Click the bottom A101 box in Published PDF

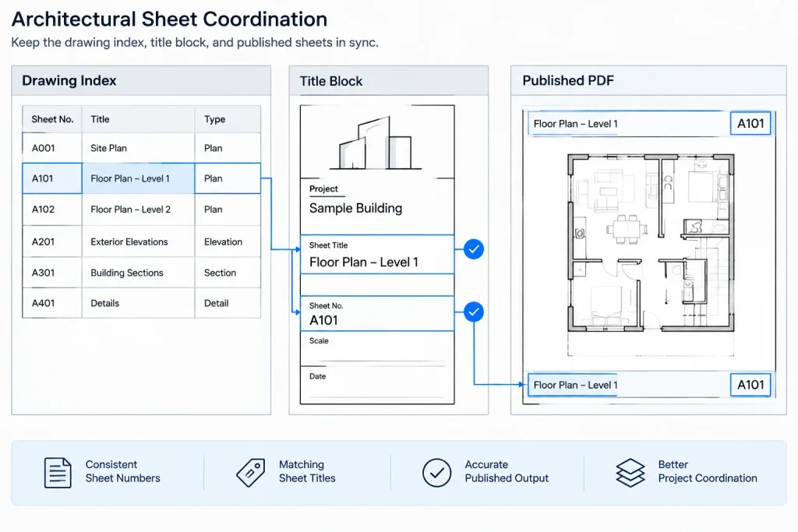[750, 385]
